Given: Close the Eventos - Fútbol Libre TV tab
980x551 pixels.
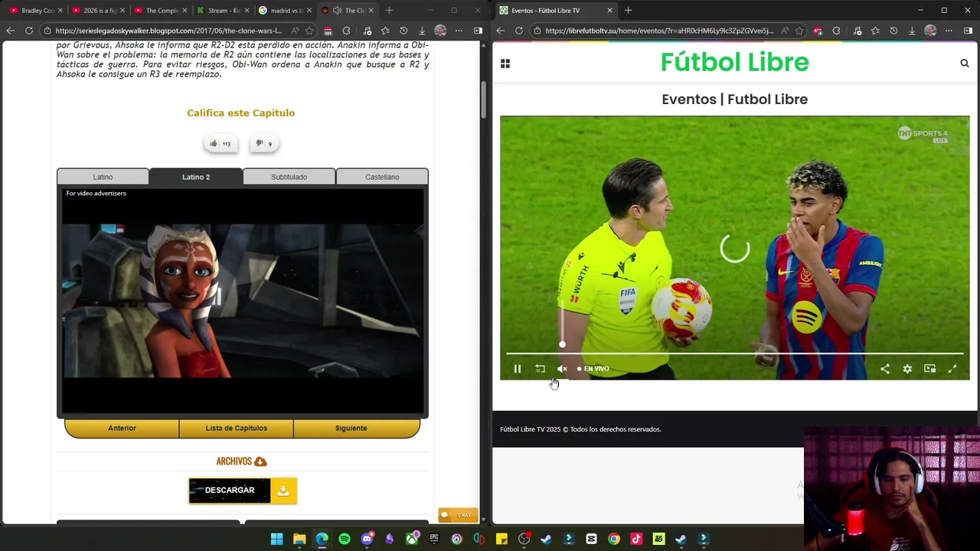Looking at the screenshot, I should coord(609,11).
